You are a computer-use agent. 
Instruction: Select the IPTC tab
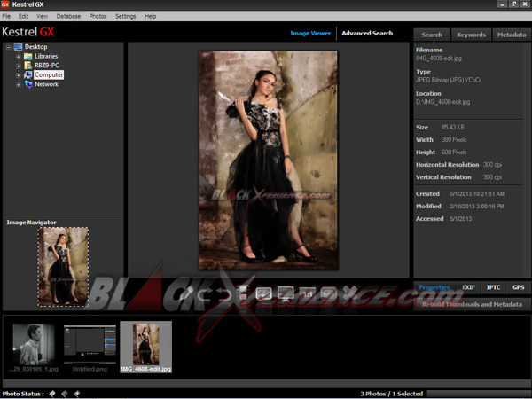pos(493,287)
